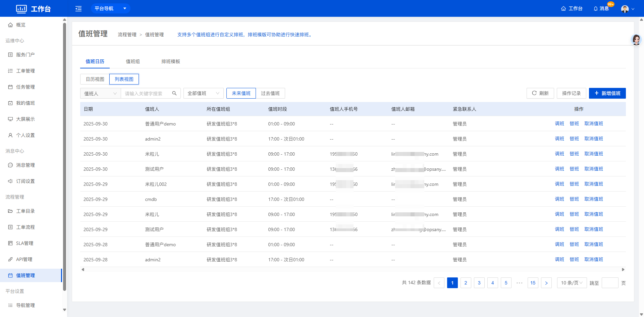The height and width of the screenshot is (317, 644).
Task: Open the SLA management menu item
Action: [25, 243]
